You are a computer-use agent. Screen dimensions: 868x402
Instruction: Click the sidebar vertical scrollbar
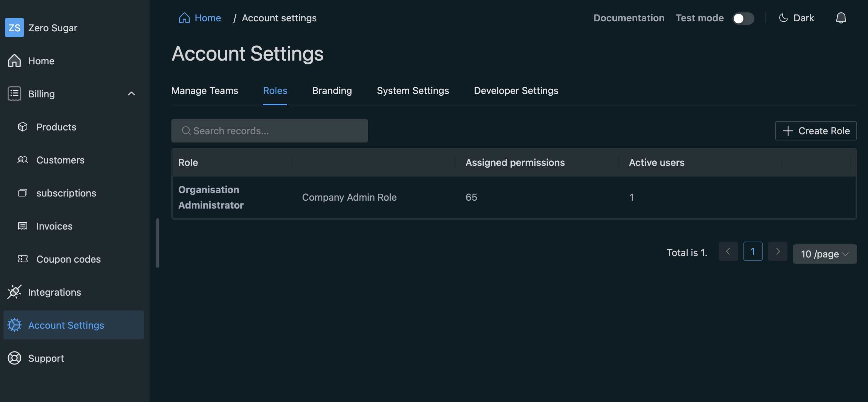point(158,243)
